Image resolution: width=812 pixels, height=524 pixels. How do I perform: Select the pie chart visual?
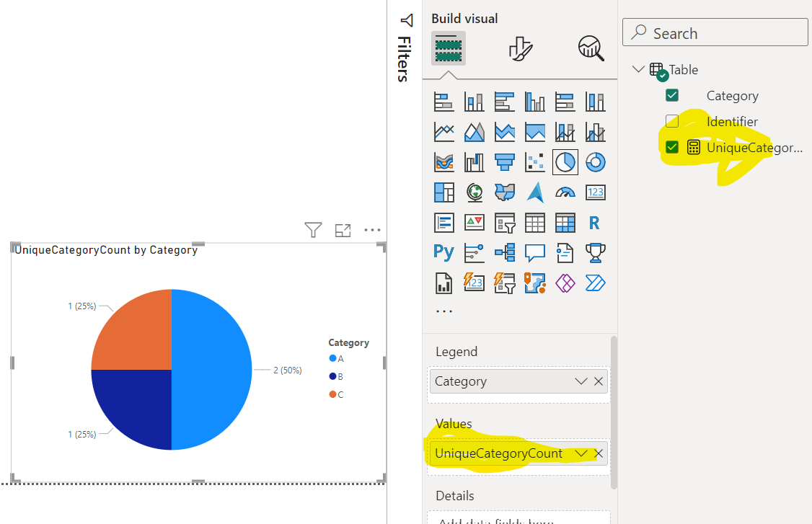[x=565, y=162]
